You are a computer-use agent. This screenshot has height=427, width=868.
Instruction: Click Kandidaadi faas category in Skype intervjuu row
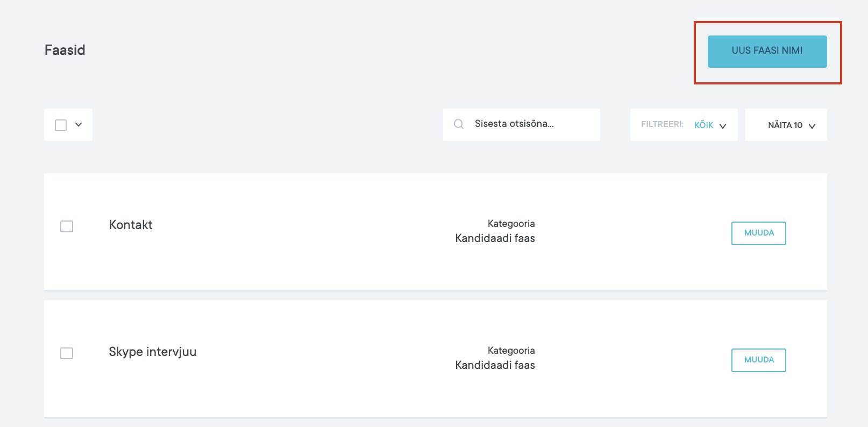pyautogui.click(x=495, y=365)
